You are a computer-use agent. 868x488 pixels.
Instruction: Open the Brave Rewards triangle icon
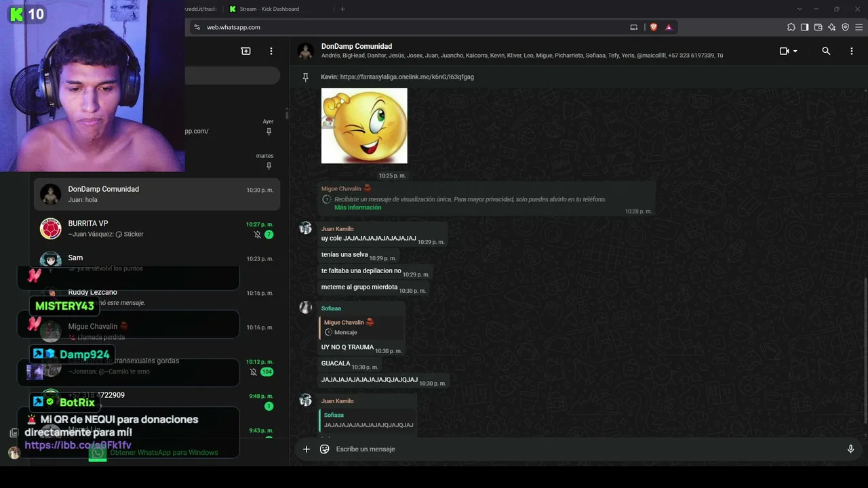pos(669,27)
